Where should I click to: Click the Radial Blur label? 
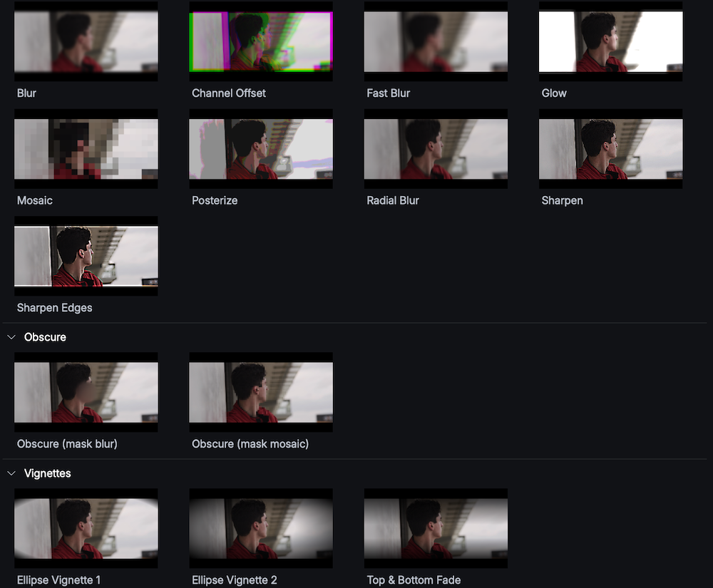click(393, 200)
